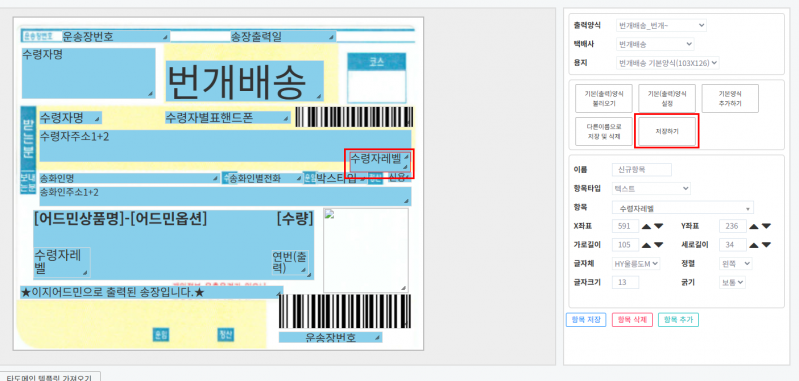Open the 정렬 alignment dropdown
This screenshot has width=799, height=381.
point(735,263)
